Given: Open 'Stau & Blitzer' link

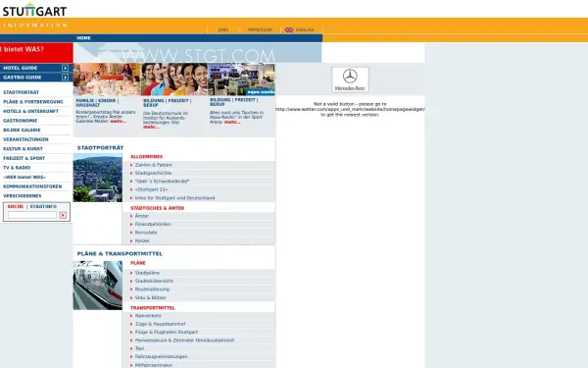Looking at the screenshot, I should coord(150,297).
